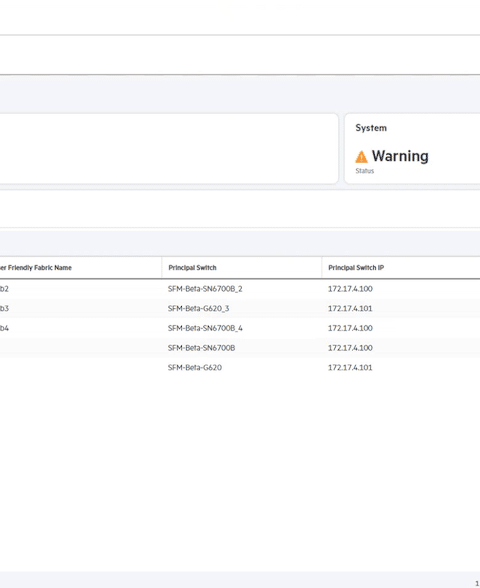Select the fabric name ending in b4
The height and width of the screenshot is (588, 480).
click(4, 328)
